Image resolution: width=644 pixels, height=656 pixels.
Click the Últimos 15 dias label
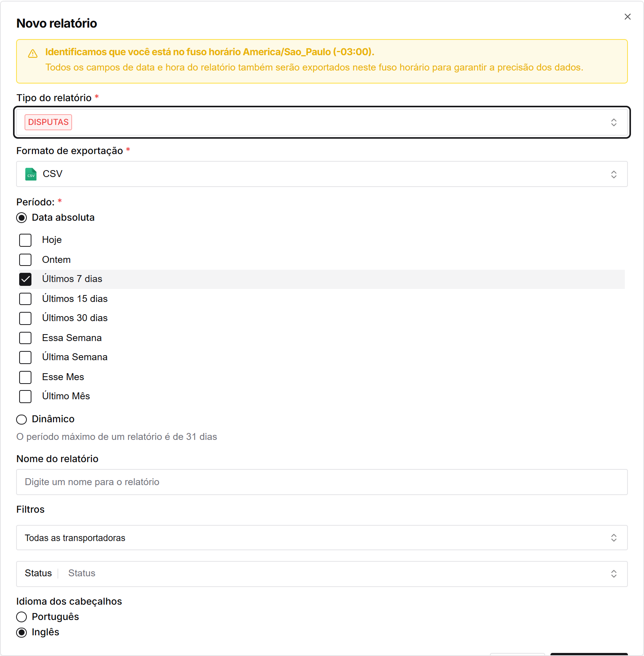75,298
